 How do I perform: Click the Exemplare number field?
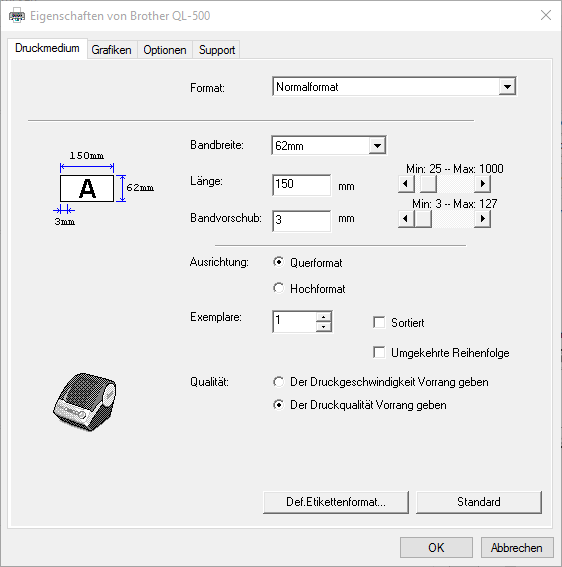coord(294,321)
